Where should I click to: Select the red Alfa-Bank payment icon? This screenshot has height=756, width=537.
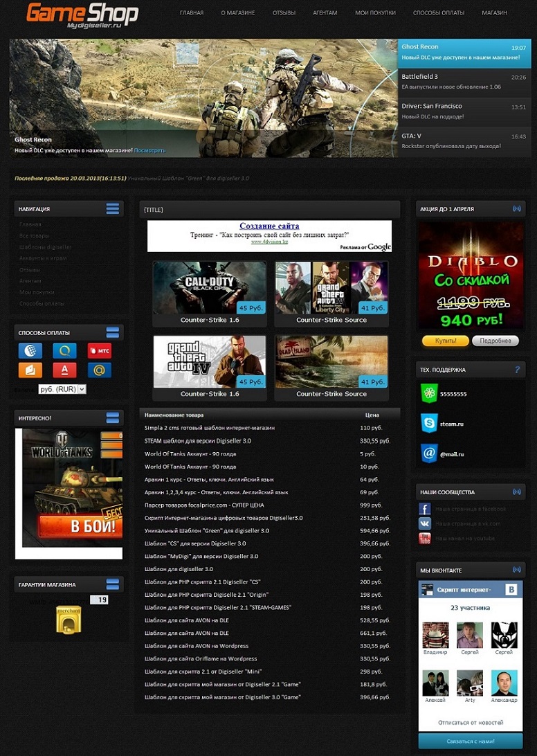(x=65, y=370)
